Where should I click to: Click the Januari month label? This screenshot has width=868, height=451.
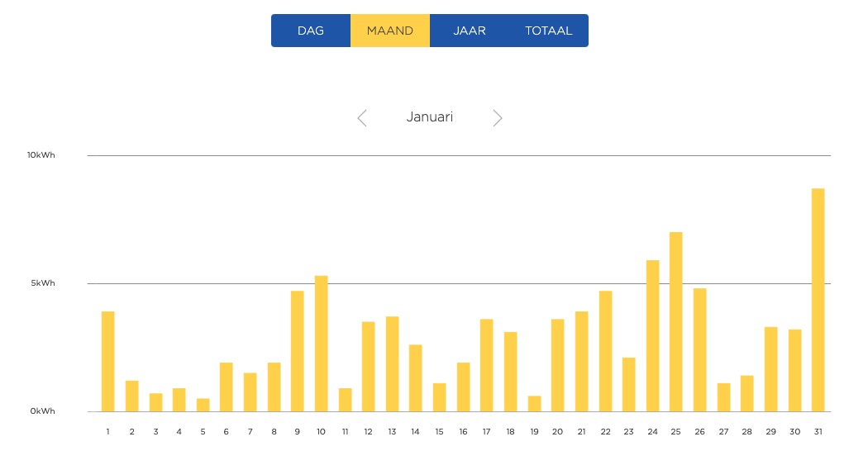coord(430,117)
